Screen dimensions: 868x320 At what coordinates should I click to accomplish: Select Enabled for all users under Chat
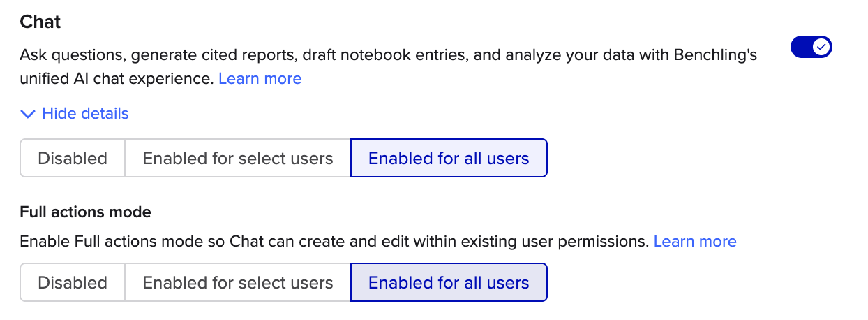(x=449, y=159)
